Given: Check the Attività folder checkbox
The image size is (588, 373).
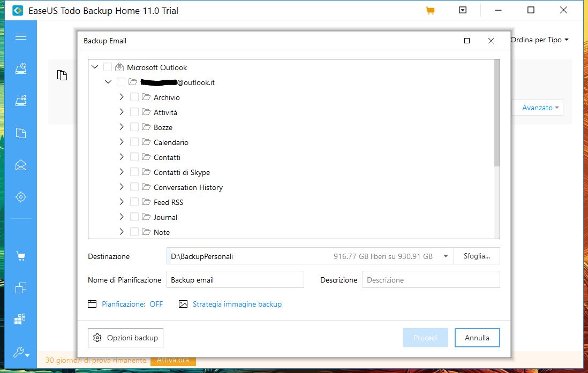Looking at the screenshot, I should point(134,112).
